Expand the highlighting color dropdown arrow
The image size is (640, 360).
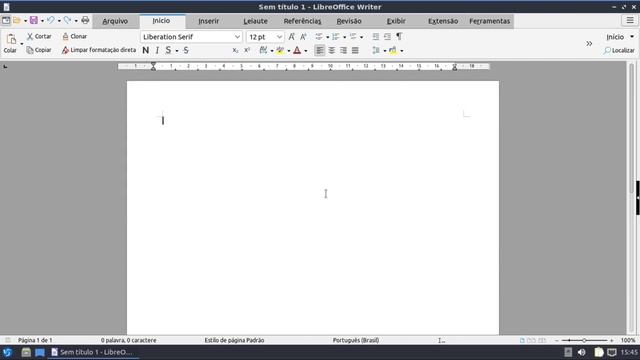[289, 51]
